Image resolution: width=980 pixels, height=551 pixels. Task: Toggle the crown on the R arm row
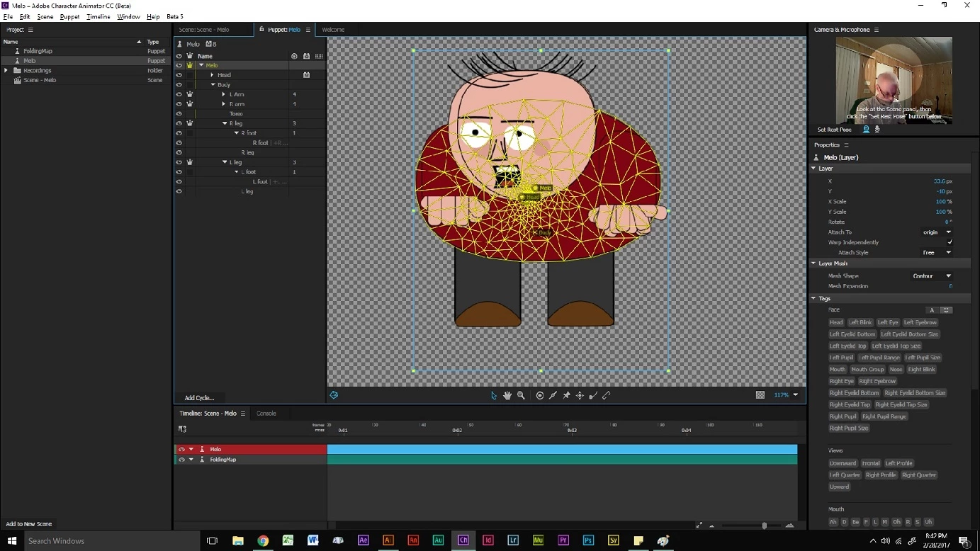pyautogui.click(x=190, y=104)
